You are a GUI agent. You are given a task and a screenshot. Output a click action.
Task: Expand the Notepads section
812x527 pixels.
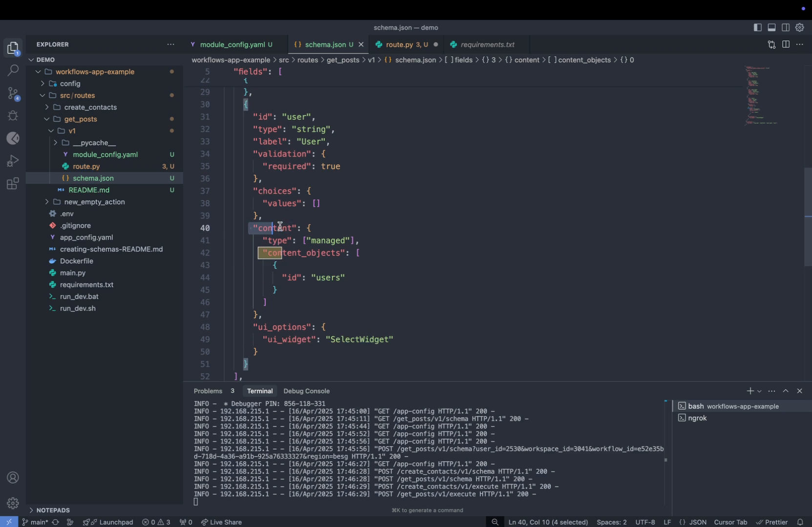pyautogui.click(x=53, y=510)
